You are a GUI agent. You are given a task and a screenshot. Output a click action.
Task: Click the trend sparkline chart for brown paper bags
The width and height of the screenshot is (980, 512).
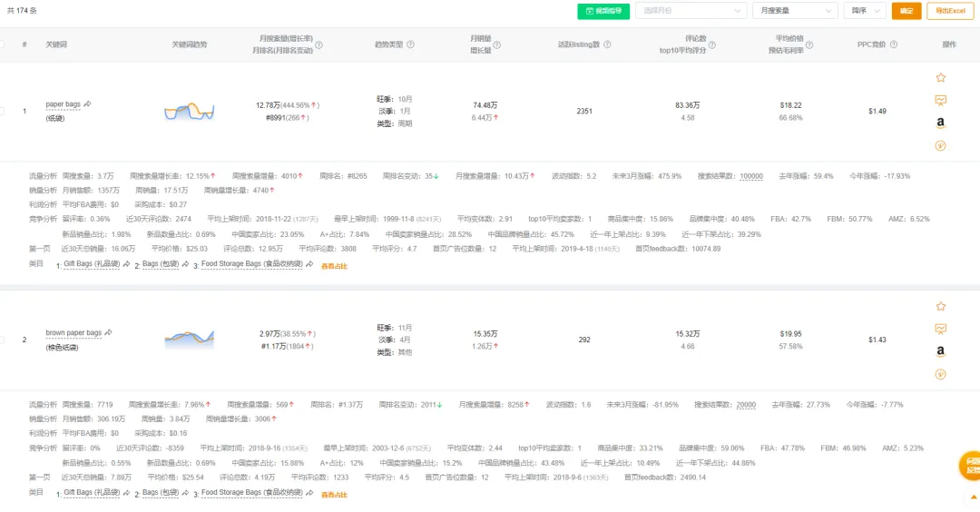190,340
